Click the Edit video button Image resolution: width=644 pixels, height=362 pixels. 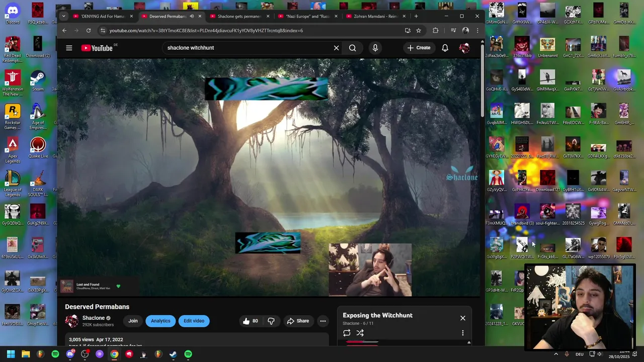[194, 321]
